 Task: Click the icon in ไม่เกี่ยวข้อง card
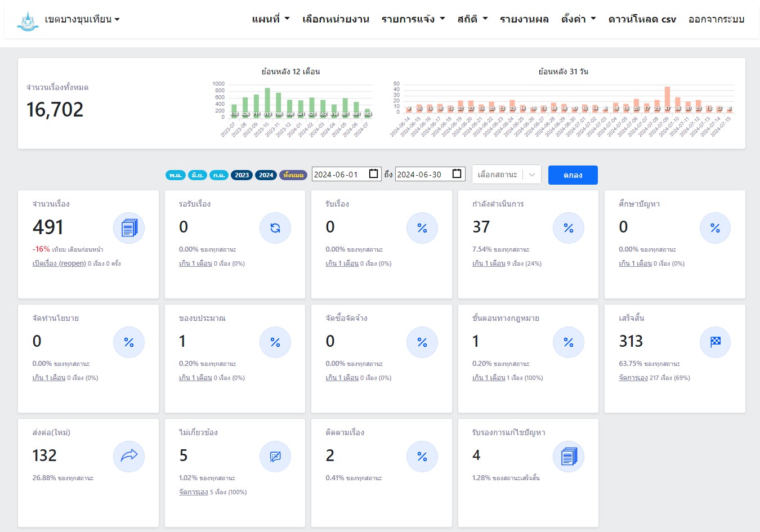(275, 456)
